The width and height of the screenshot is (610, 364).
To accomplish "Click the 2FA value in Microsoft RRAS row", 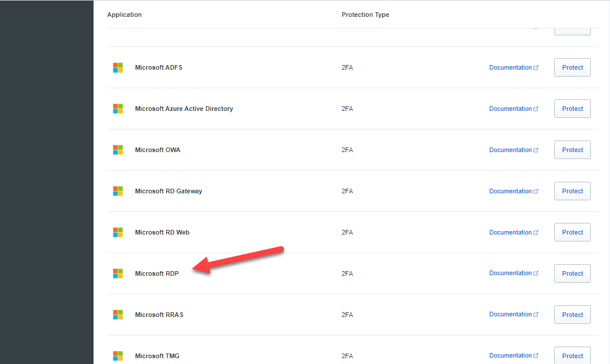I will point(347,315).
